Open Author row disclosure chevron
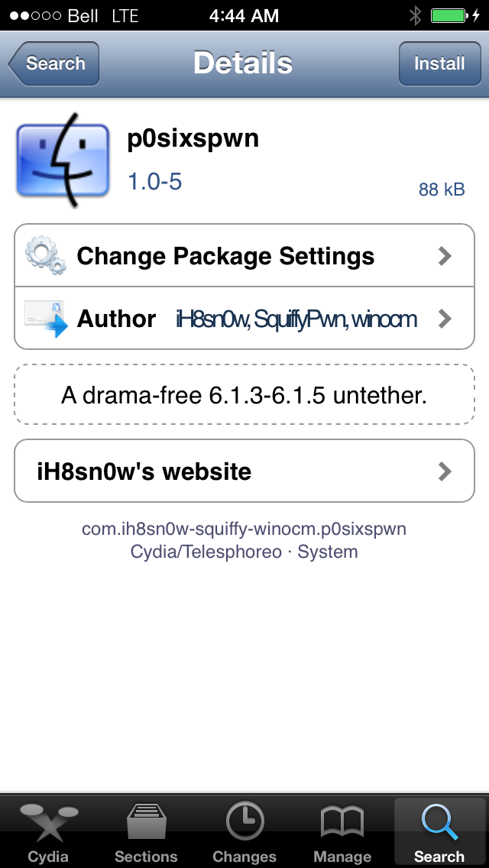The width and height of the screenshot is (489, 868). tap(445, 319)
